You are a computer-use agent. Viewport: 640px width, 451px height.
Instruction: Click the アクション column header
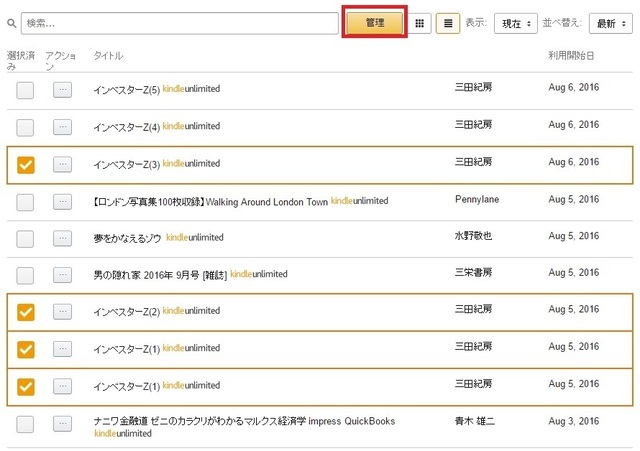pyautogui.click(x=60, y=60)
